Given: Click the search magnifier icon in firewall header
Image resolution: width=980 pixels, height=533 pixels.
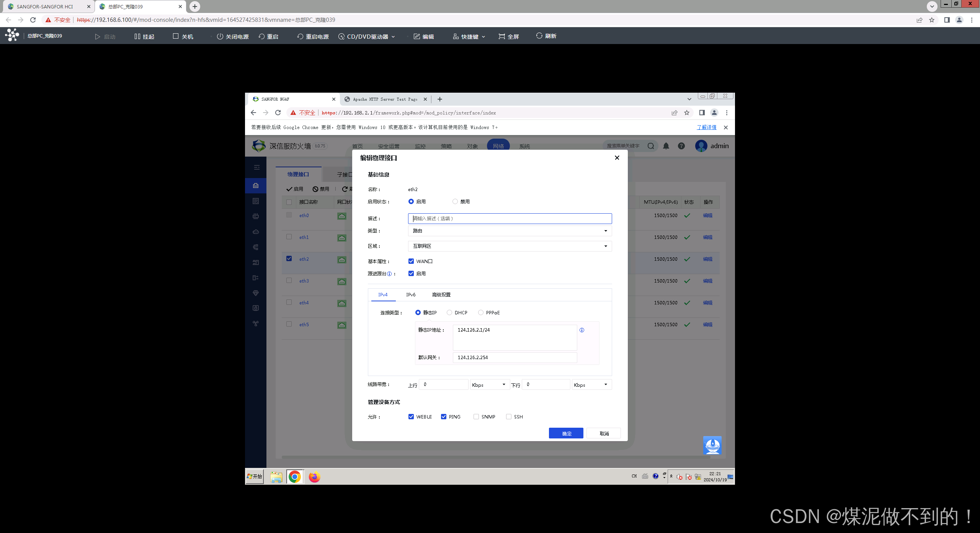Looking at the screenshot, I should click(x=651, y=146).
